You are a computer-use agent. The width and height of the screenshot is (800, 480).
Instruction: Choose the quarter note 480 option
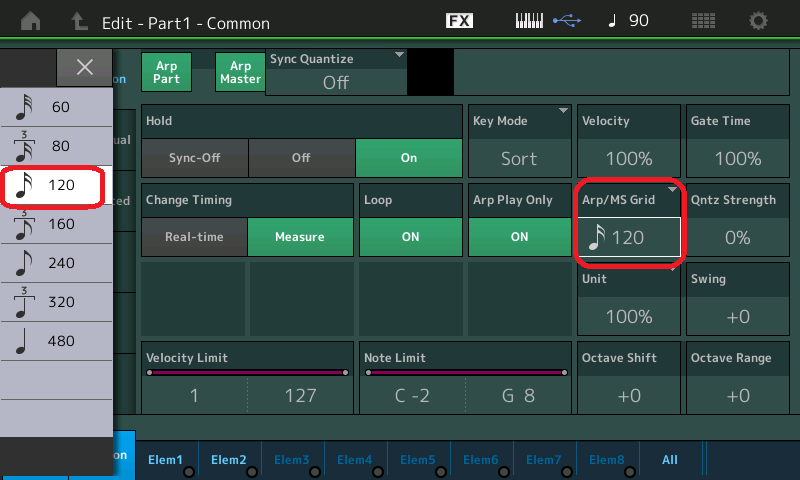click(56, 341)
